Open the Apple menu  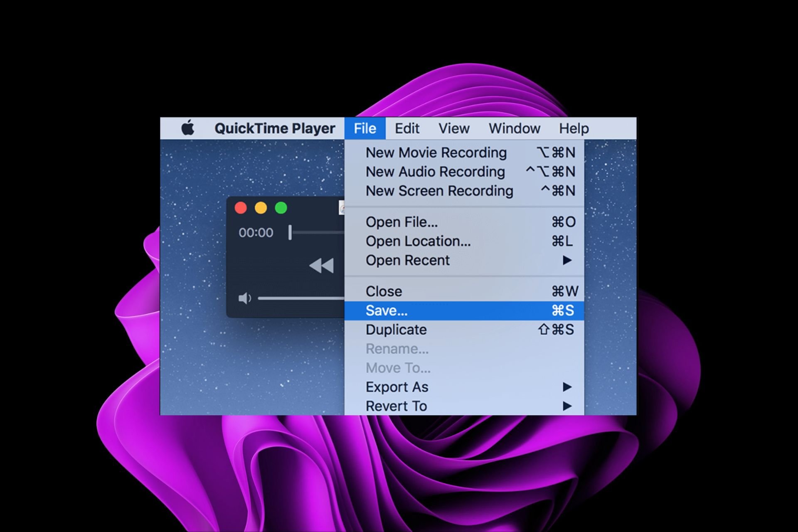pyautogui.click(x=188, y=128)
